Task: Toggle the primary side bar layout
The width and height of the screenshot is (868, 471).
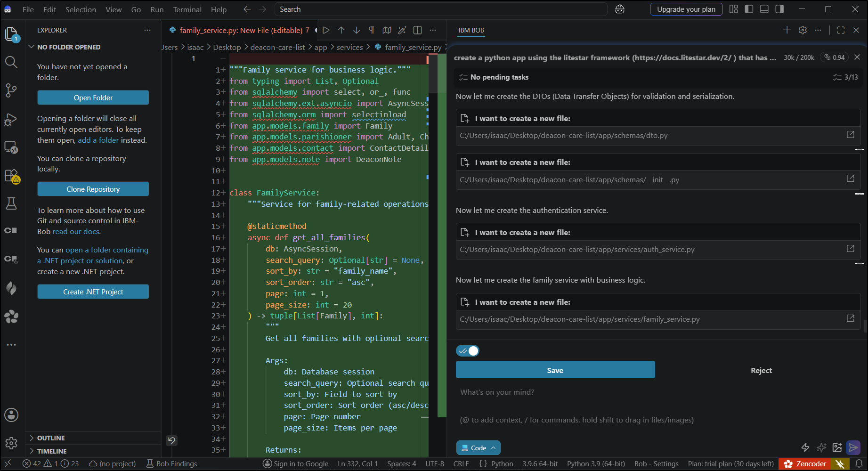Action: point(749,9)
